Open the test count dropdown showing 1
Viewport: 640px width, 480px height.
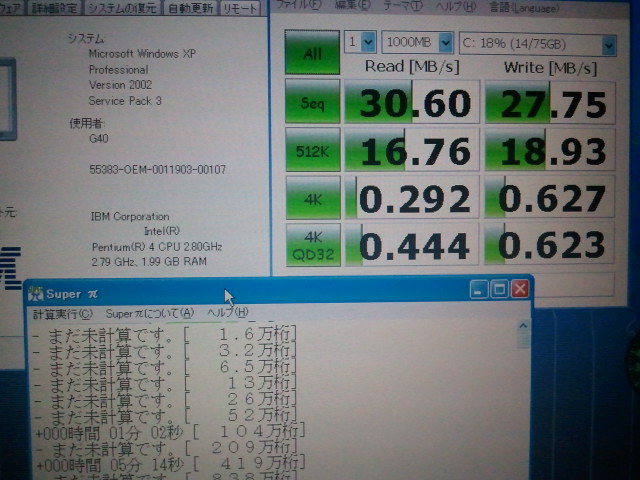(360, 42)
